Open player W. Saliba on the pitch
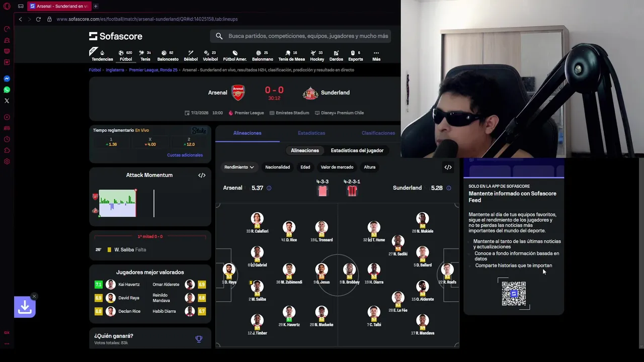Viewport: 644px width, 362px height. [257, 290]
